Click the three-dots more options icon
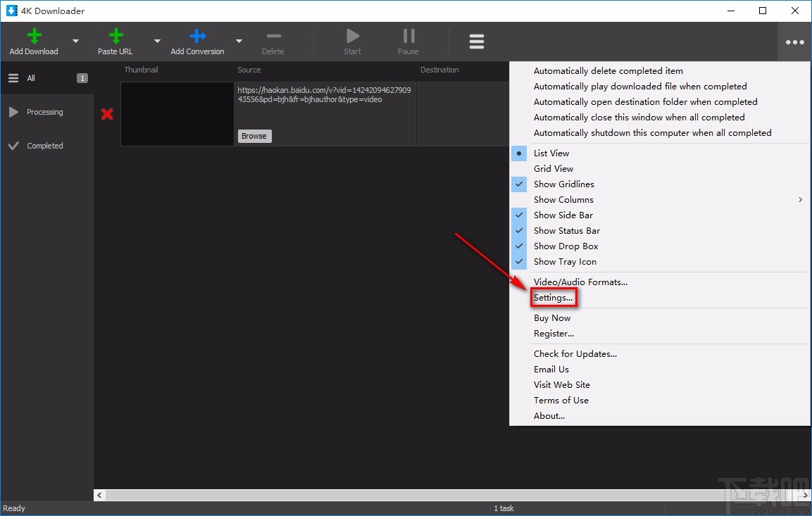 click(794, 42)
